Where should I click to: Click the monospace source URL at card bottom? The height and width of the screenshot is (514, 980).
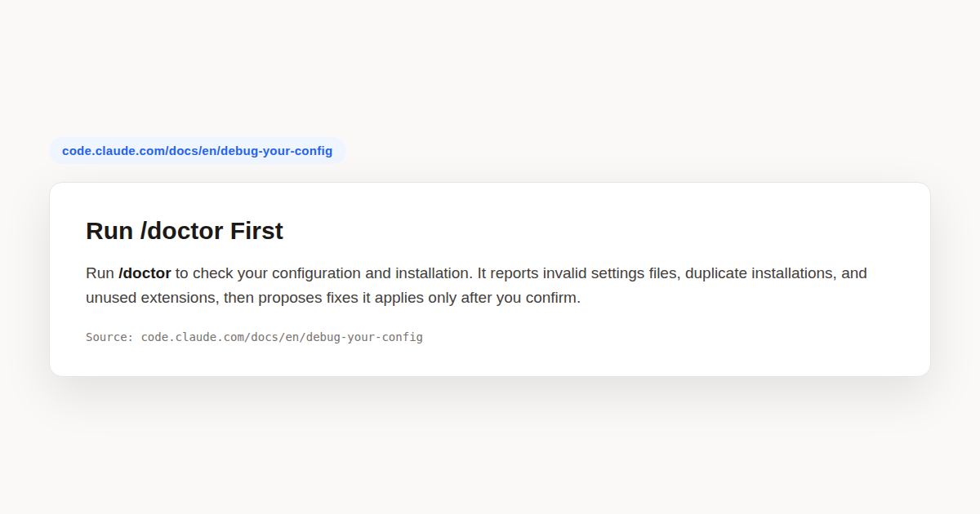tap(282, 337)
